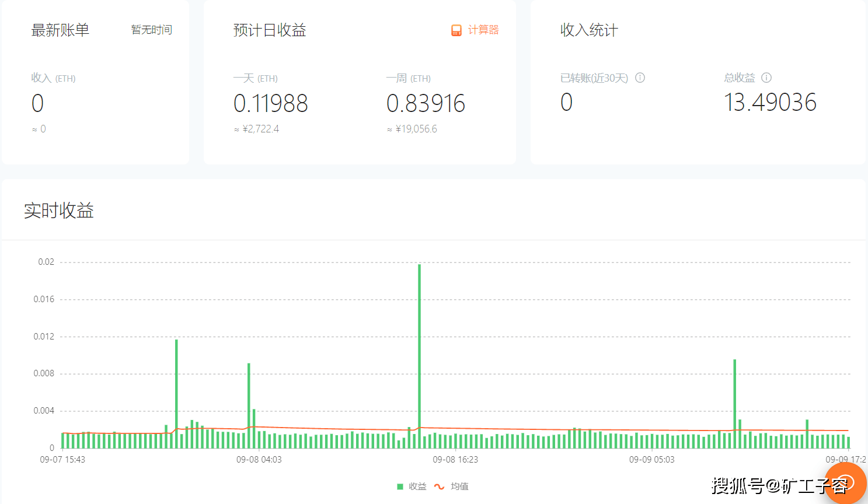Open the 计算器 link text
The image size is (868, 504).
483,30
